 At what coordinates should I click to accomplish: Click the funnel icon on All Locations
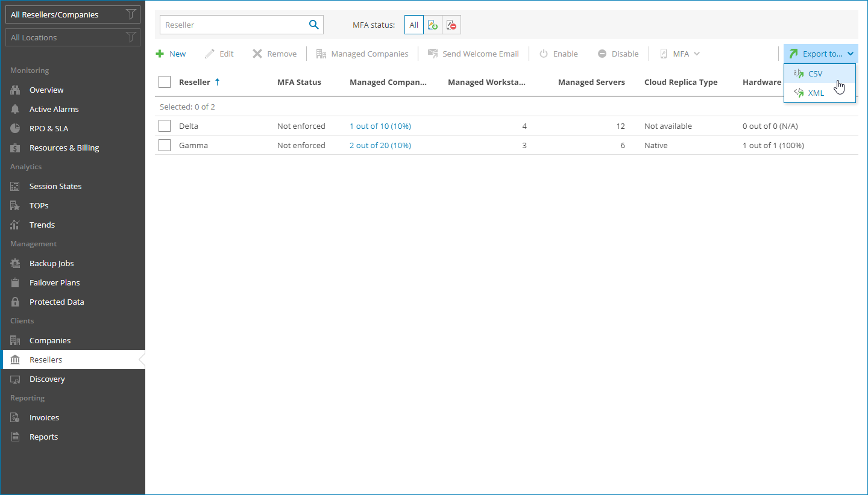click(x=131, y=37)
